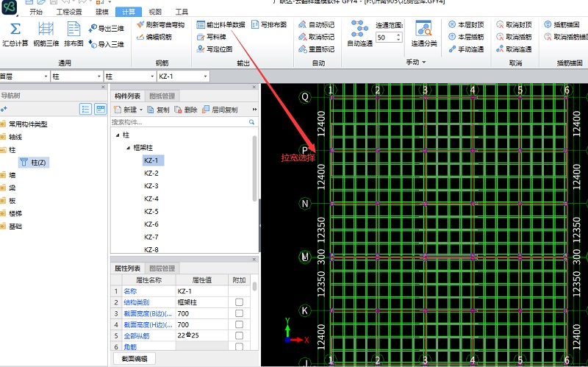Close the 导航树 panel
Screen dimensions: 588x367
pos(103,87)
